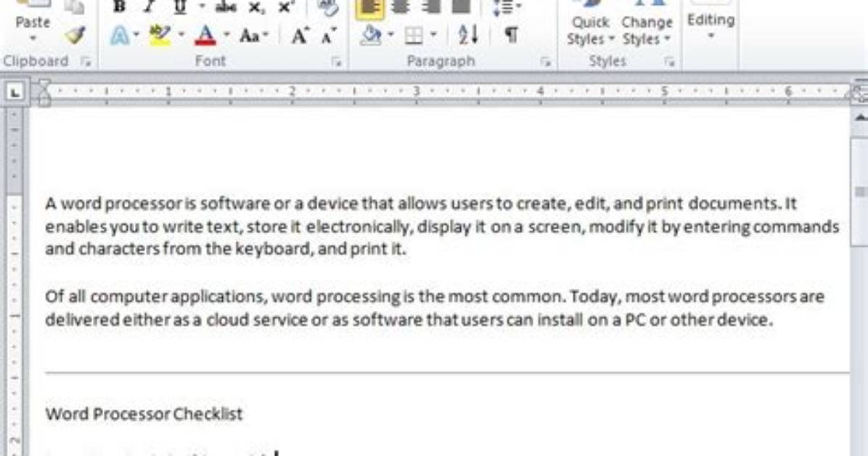This screenshot has height=456, width=868.
Task: Click the word "Today" in second paragraph
Action: 595,297
